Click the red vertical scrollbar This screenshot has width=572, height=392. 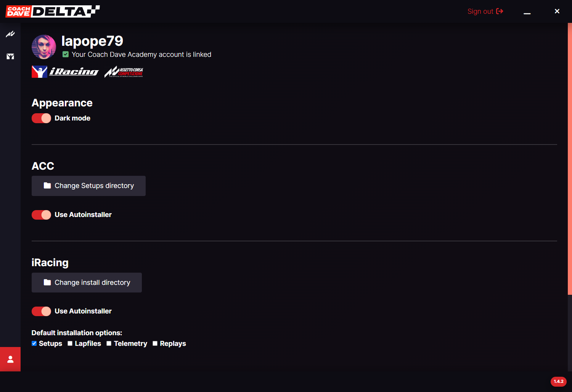570,159
